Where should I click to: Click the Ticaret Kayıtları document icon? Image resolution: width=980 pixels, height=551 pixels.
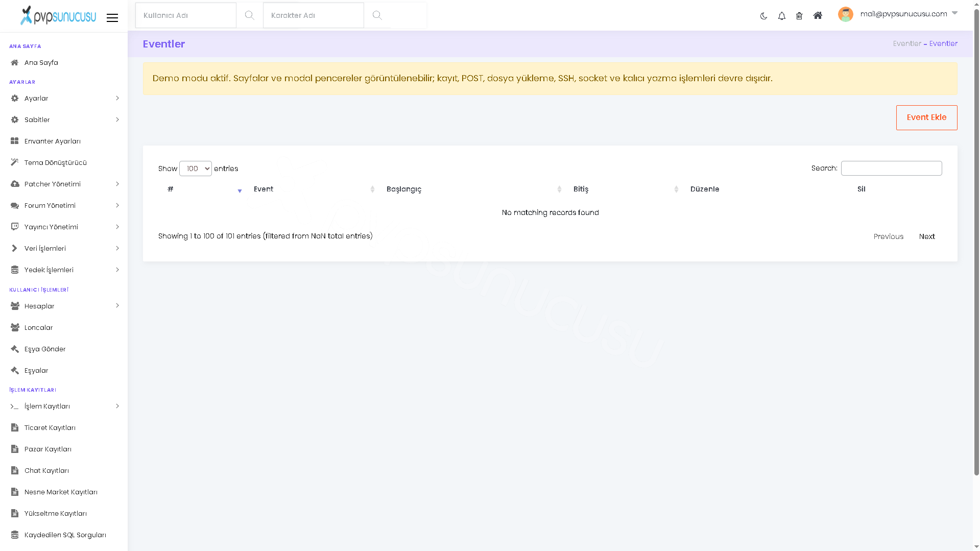15,428
